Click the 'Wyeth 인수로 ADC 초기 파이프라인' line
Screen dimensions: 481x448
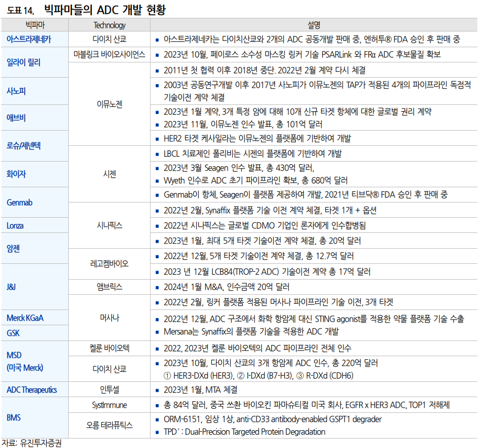[255, 180]
